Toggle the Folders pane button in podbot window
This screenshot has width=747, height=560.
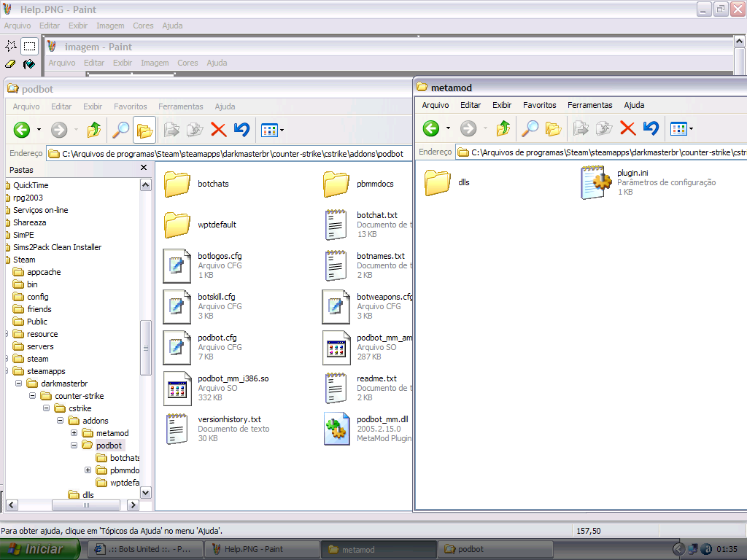pos(144,130)
